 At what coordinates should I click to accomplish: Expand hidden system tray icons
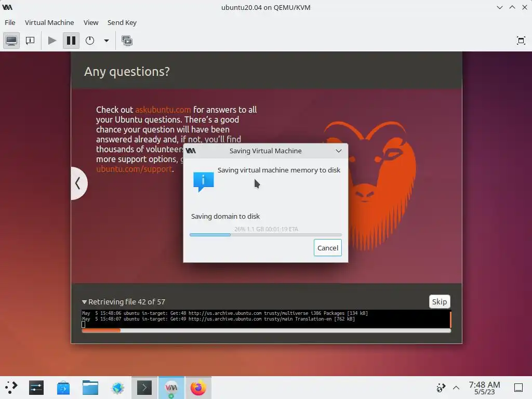[x=456, y=388]
